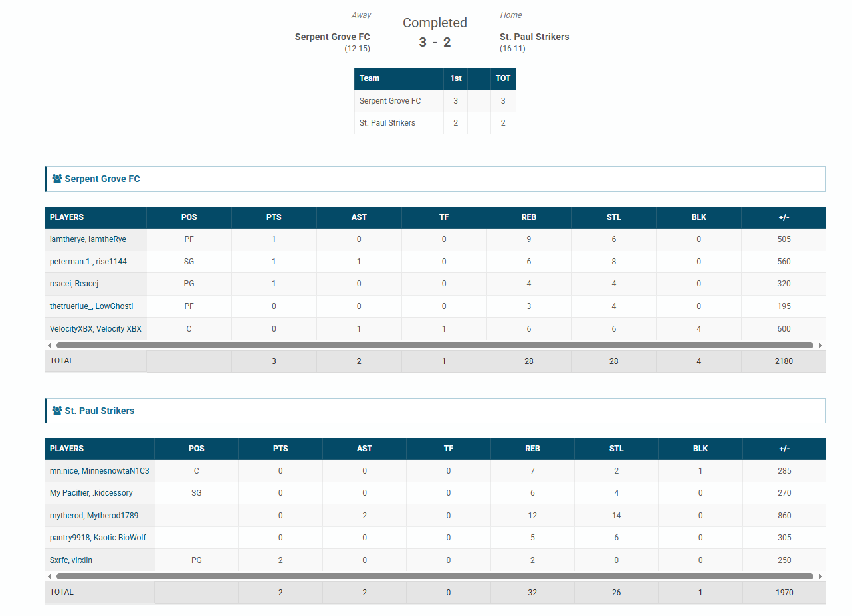Click right scroll arrow under Serpent Grove FC table
Image resolution: width=852 pixels, height=616 pixels.
click(x=820, y=346)
